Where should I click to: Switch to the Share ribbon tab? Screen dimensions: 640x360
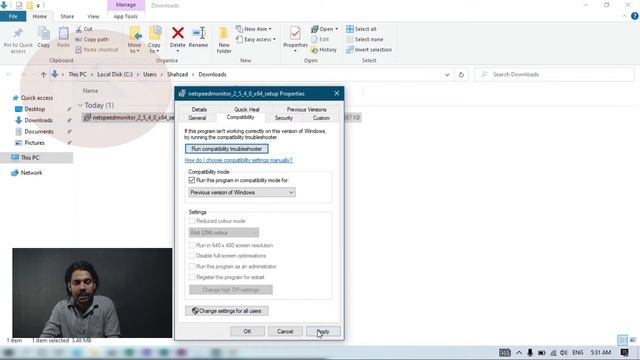[x=67, y=16]
